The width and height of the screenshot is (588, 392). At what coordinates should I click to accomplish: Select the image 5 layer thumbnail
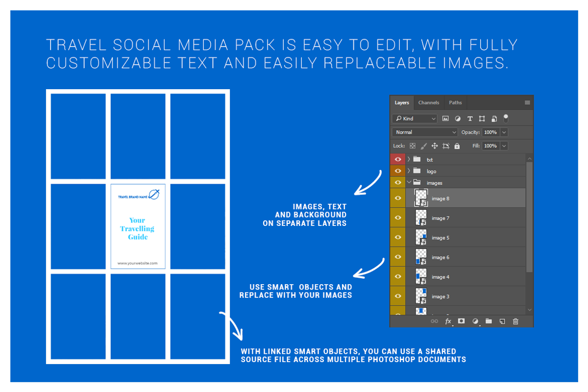(x=421, y=237)
